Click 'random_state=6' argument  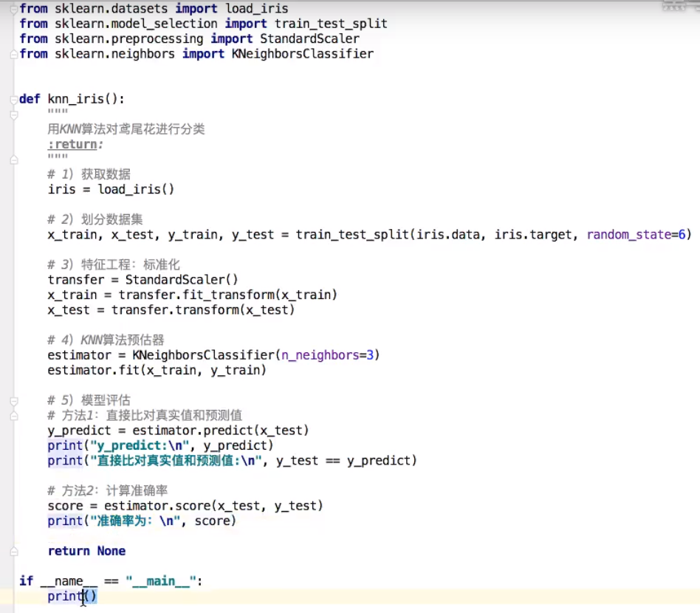pos(636,234)
